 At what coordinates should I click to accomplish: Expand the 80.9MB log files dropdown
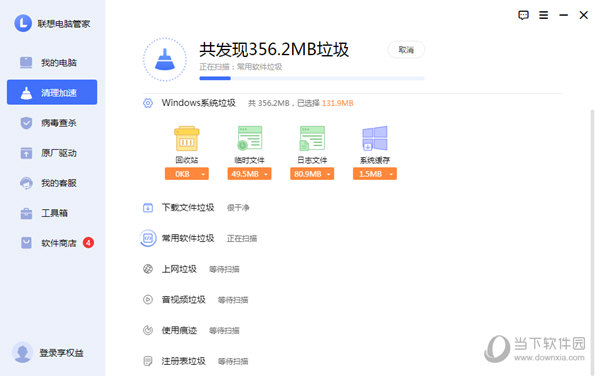(x=312, y=174)
